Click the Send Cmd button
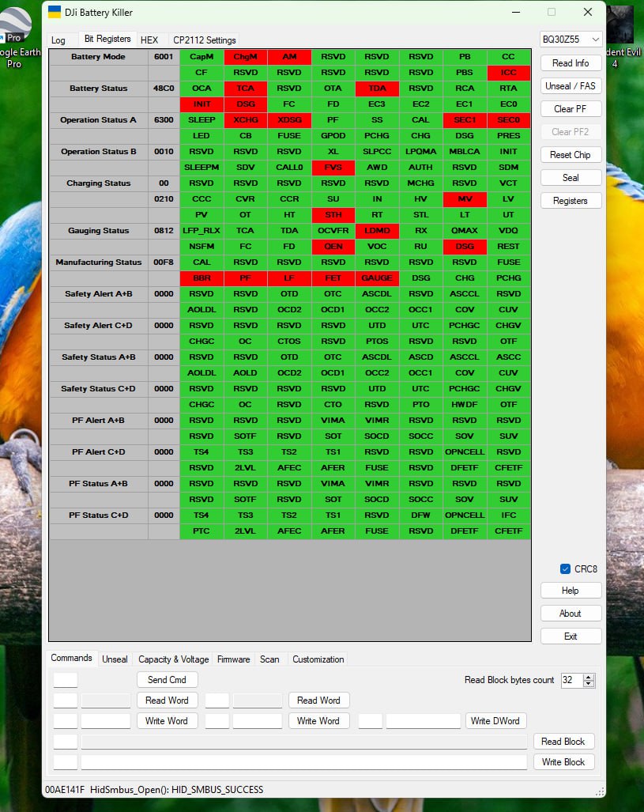Viewport: 644px width, 812px height. tap(167, 679)
